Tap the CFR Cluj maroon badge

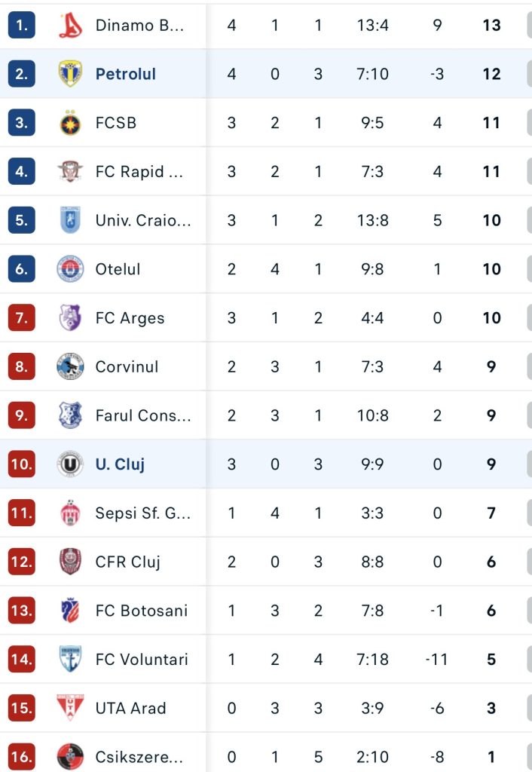coord(70,561)
